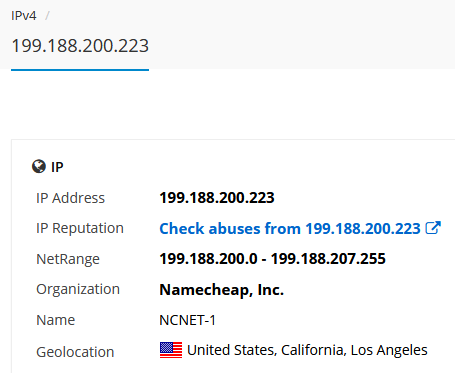Click the IP Reputation label
Viewport: 455px width, 373px height.
point(80,228)
